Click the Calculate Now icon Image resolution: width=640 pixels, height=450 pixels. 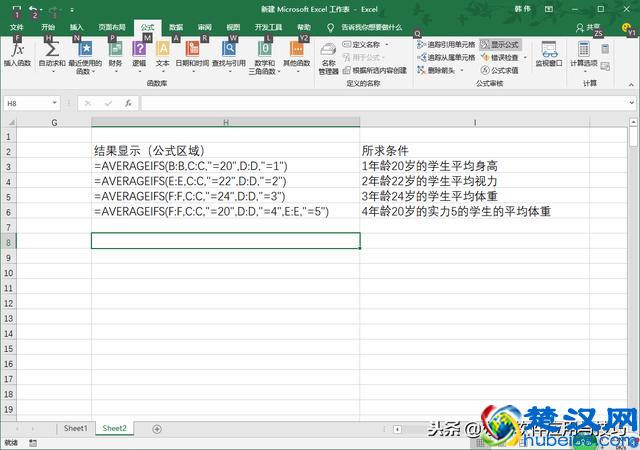pyautogui.click(x=605, y=49)
